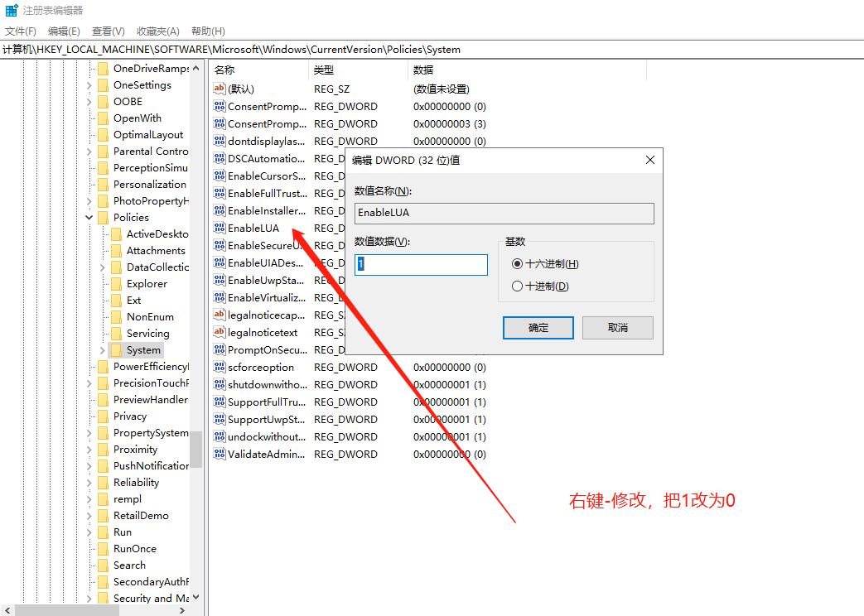
Task: Collapse the Policies tree node
Action: [x=89, y=218]
